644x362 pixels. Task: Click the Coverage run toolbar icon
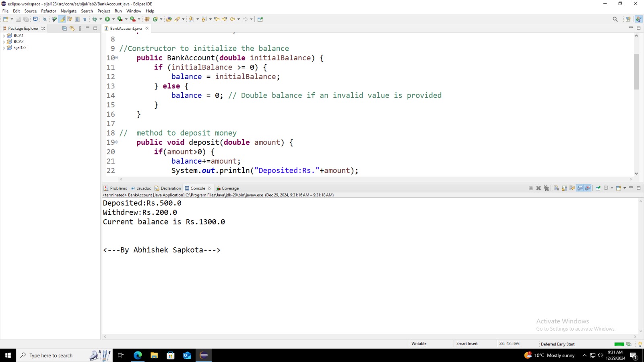tap(120, 19)
